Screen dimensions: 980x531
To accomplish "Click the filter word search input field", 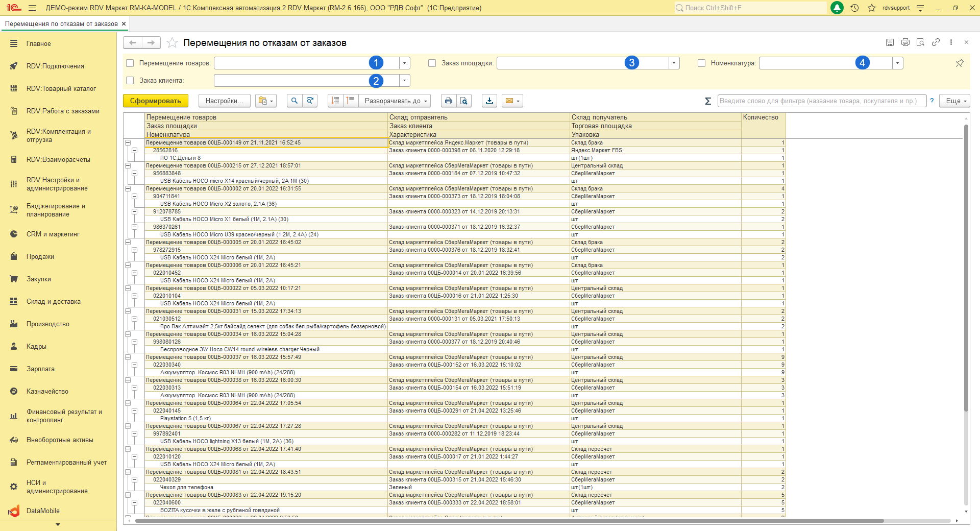I will click(821, 101).
